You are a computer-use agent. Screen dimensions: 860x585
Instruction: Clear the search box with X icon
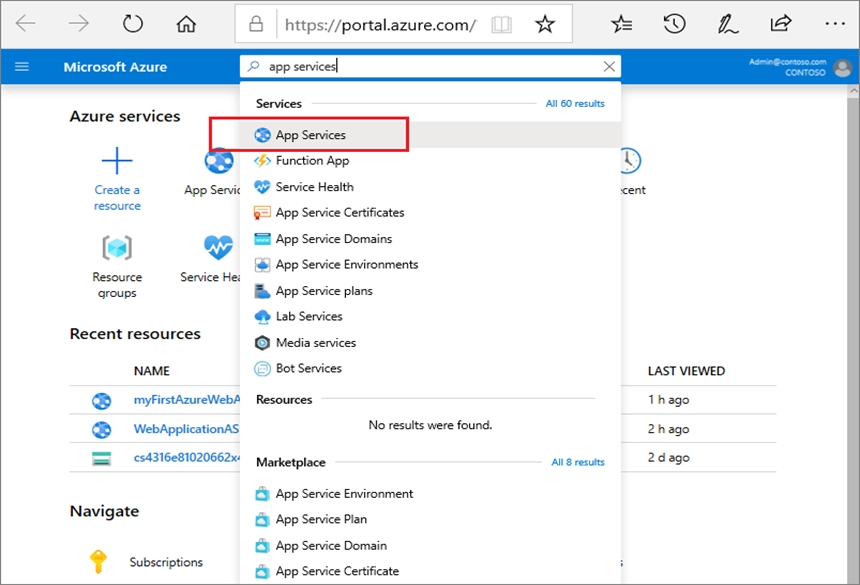(x=609, y=67)
